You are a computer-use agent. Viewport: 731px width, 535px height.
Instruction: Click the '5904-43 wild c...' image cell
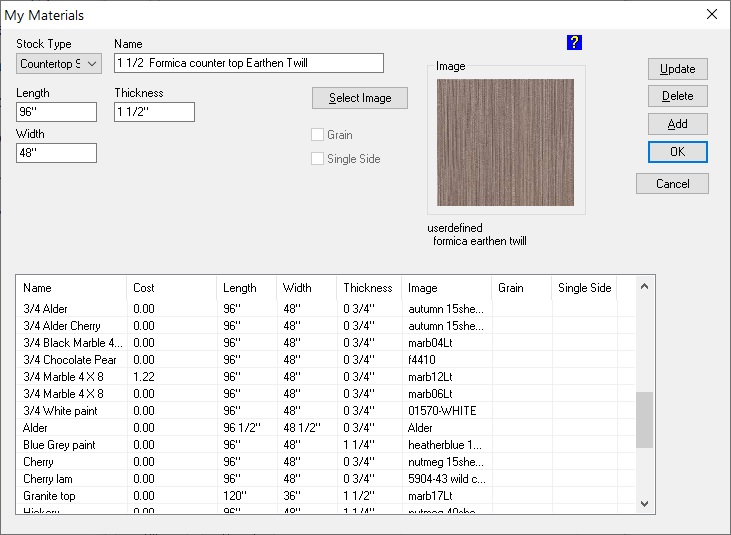point(447,479)
